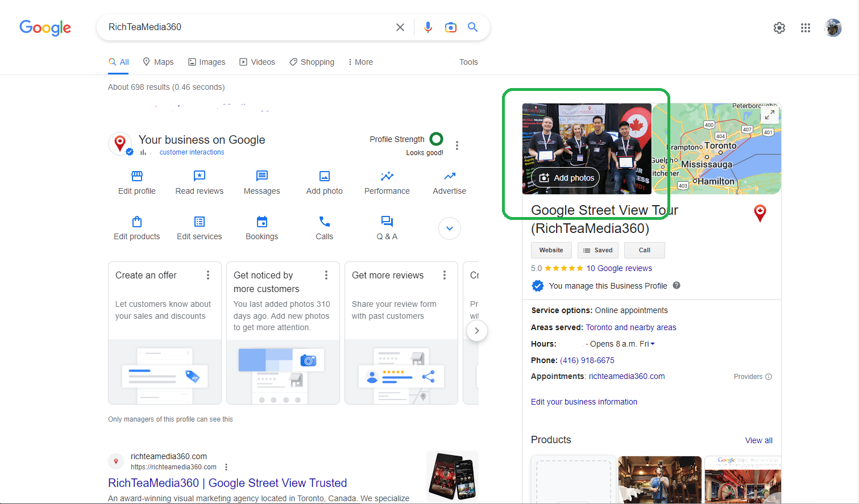Open search Tools

coord(468,62)
